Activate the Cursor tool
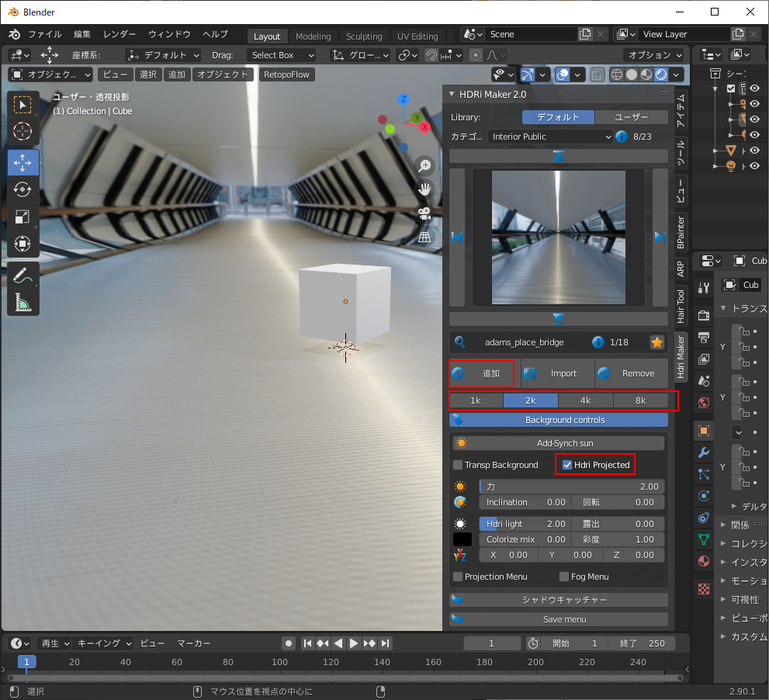 [23, 131]
